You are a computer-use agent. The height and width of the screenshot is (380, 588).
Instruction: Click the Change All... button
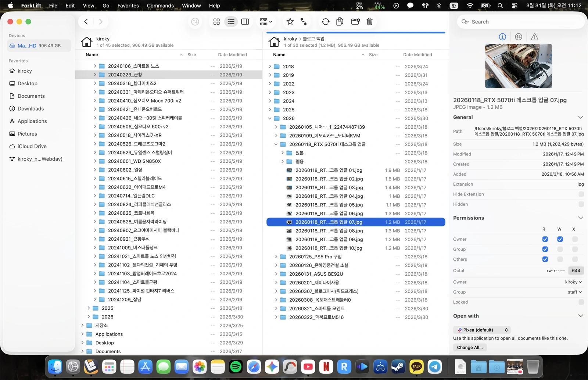(x=470, y=347)
